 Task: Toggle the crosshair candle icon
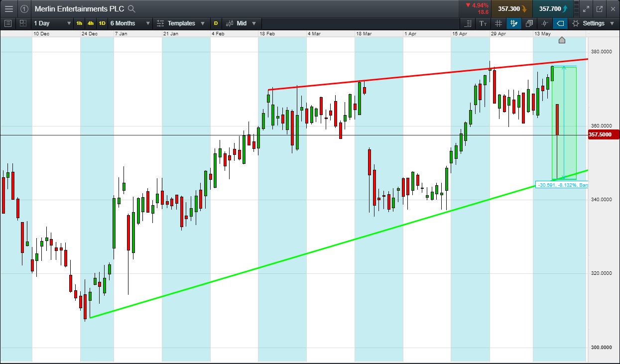pos(545,23)
